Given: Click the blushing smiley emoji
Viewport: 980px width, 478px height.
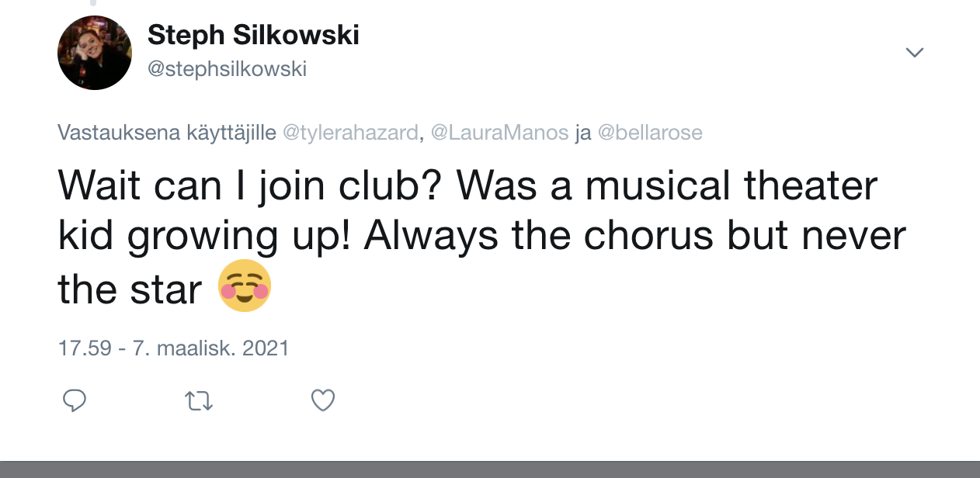Looking at the screenshot, I should 245,286.
